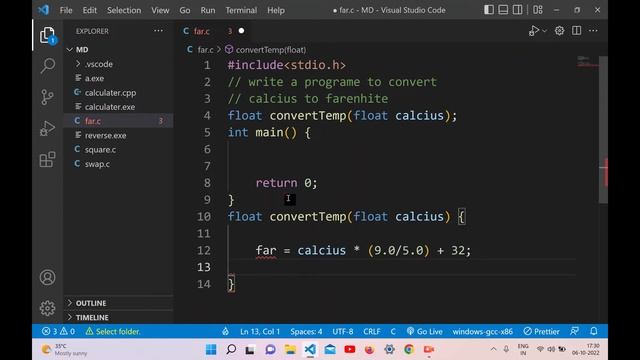Open editor More Actions ellipsis

click(x=593, y=31)
